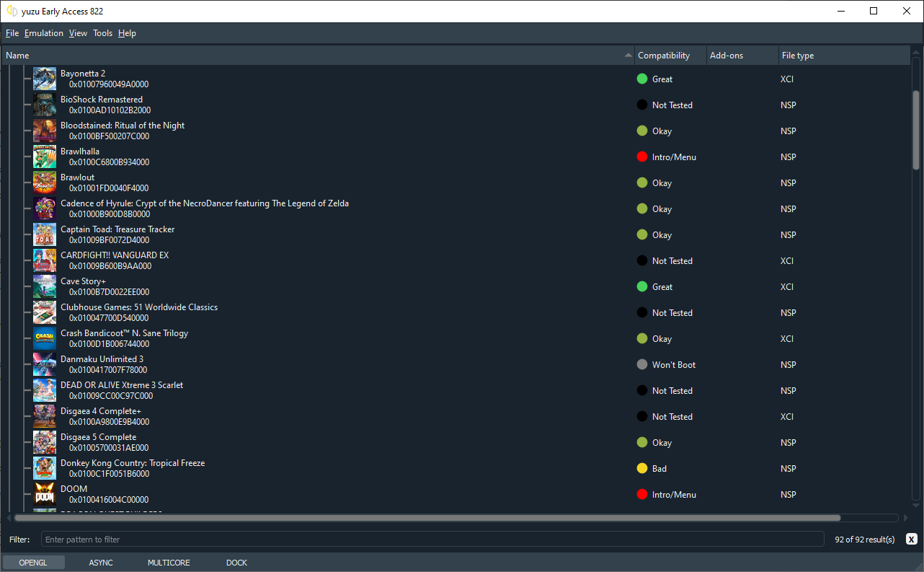Toggle MULTICORE CPU emulation

(169, 563)
